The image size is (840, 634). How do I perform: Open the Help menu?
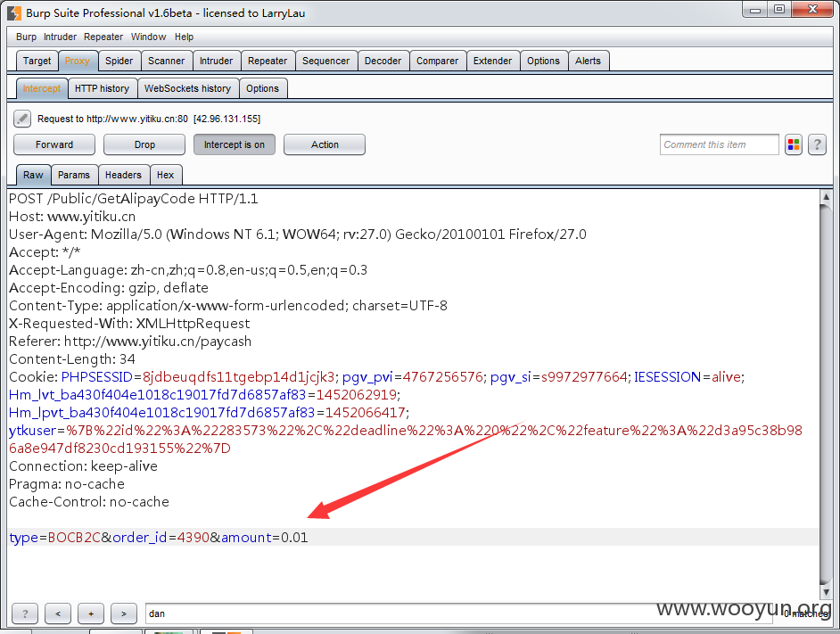click(184, 37)
